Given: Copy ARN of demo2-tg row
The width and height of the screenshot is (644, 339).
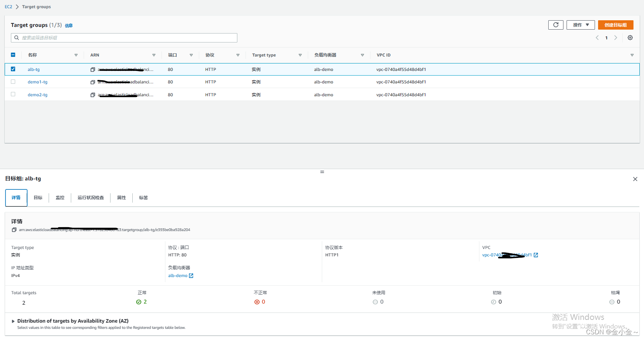Looking at the screenshot, I should pos(93,95).
